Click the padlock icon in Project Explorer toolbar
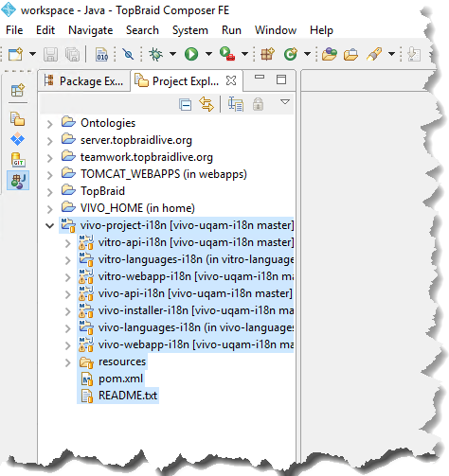Screen dimensions: 449x476 pos(258,104)
